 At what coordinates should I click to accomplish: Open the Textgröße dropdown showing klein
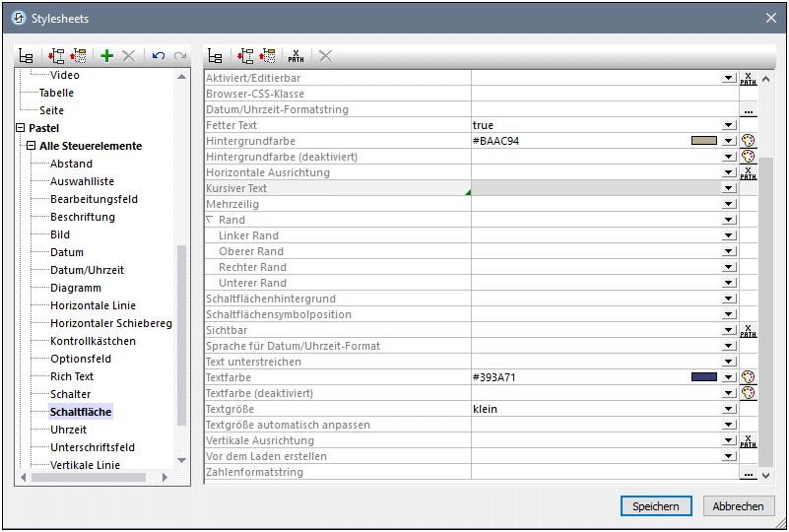click(x=729, y=409)
